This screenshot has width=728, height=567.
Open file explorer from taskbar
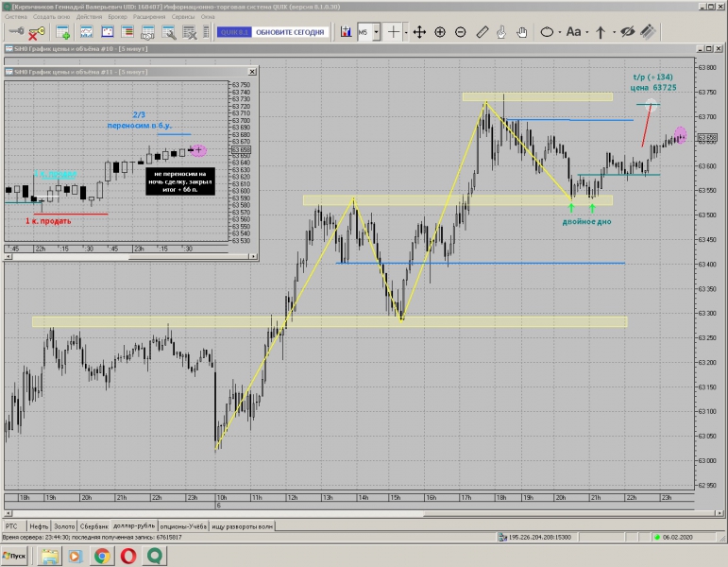50,556
